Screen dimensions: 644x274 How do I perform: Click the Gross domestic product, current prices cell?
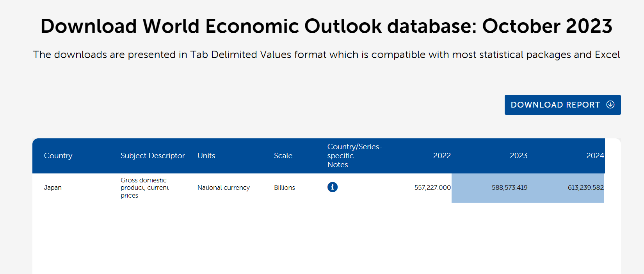(144, 187)
